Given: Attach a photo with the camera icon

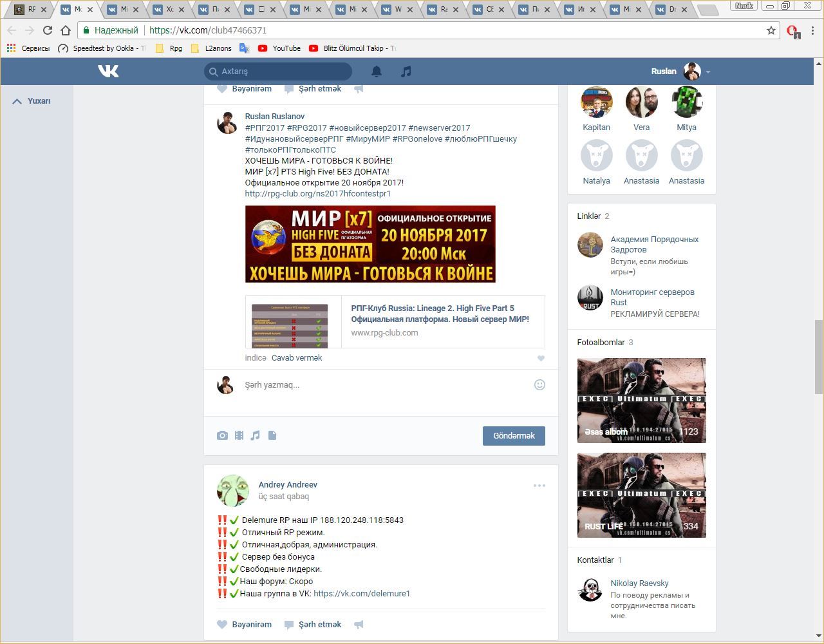Looking at the screenshot, I should click(222, 435).
